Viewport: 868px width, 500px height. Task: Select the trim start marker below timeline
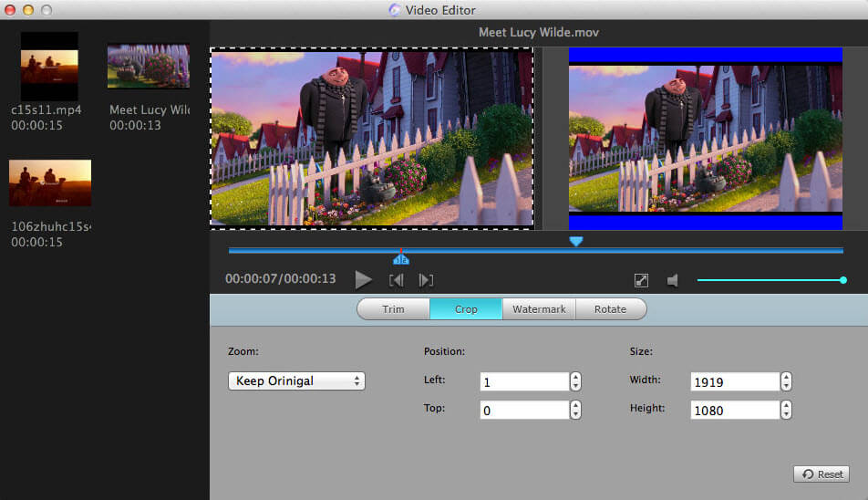401,259
